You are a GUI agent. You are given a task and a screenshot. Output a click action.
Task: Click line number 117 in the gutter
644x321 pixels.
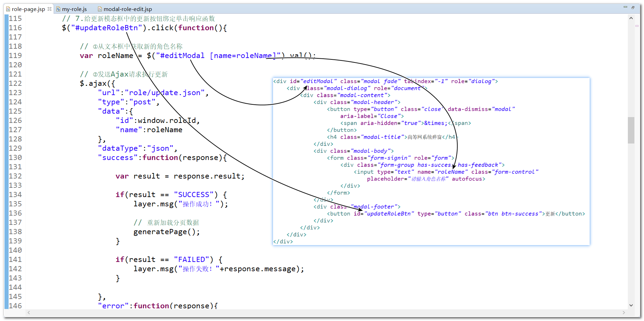15,37
